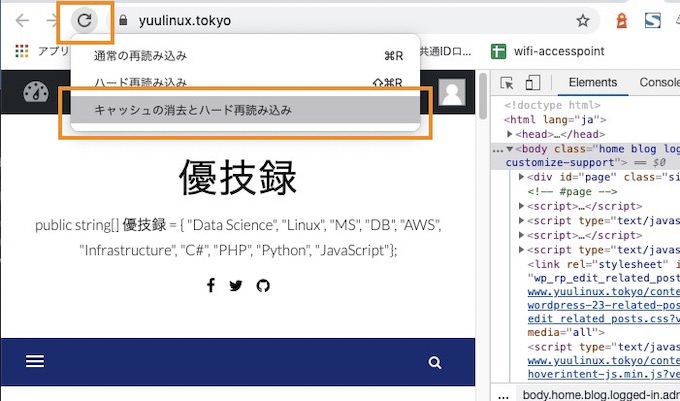Viewport: 680px width, 401px height.
Task: Open the blue S extension icon
Action: [x=652, y=20]
